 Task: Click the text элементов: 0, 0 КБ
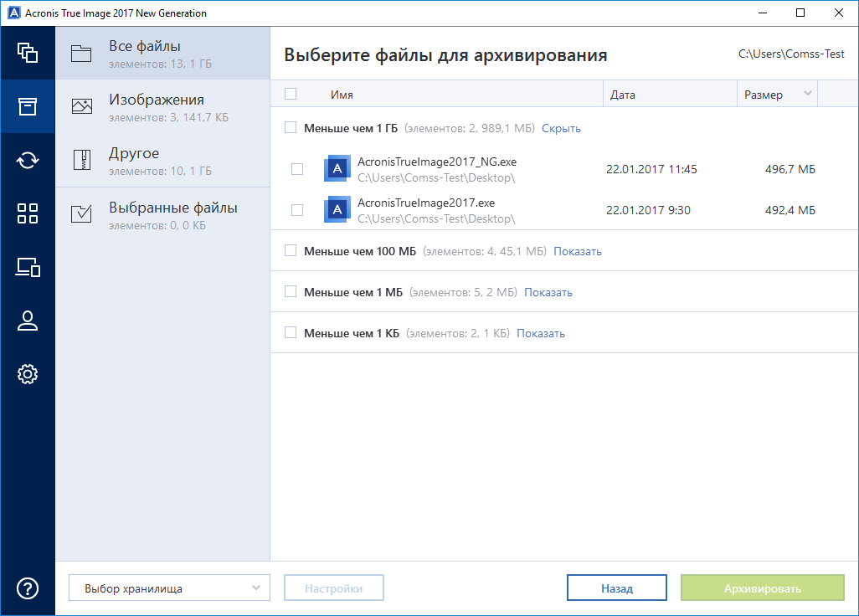pyautogui.click(x=157, y=226)
